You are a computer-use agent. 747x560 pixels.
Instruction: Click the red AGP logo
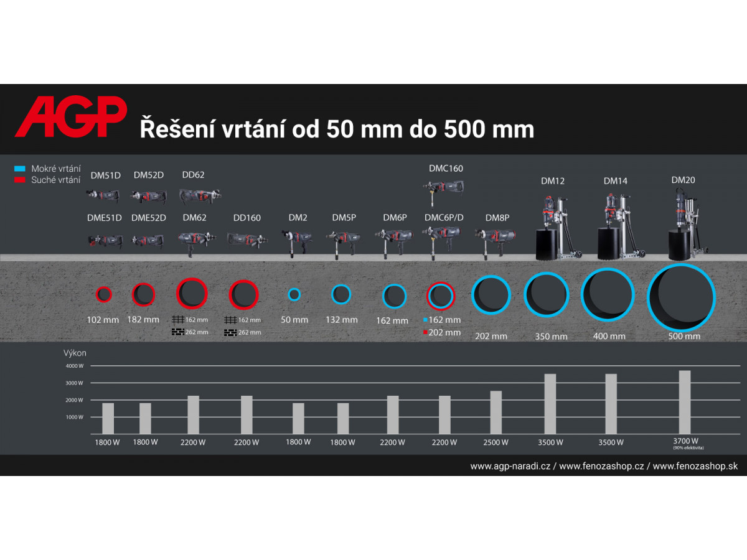(x=71, y=117)
